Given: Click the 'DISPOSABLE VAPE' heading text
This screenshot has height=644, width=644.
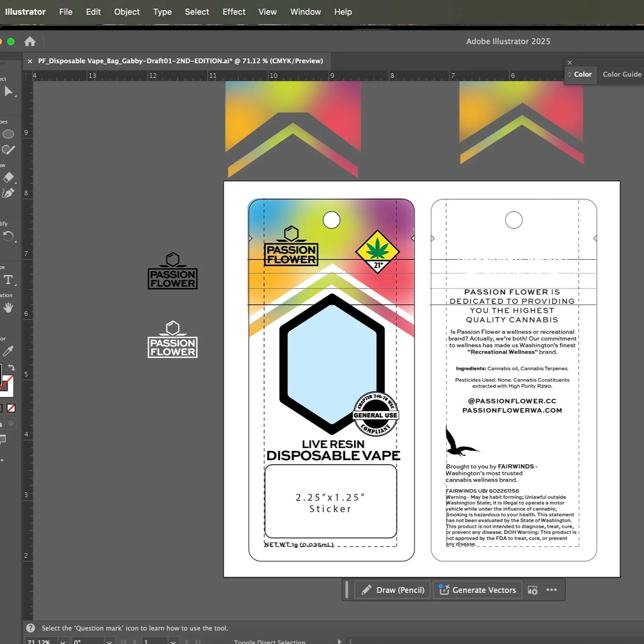Looking at the screenshot, I should point(333,455).
